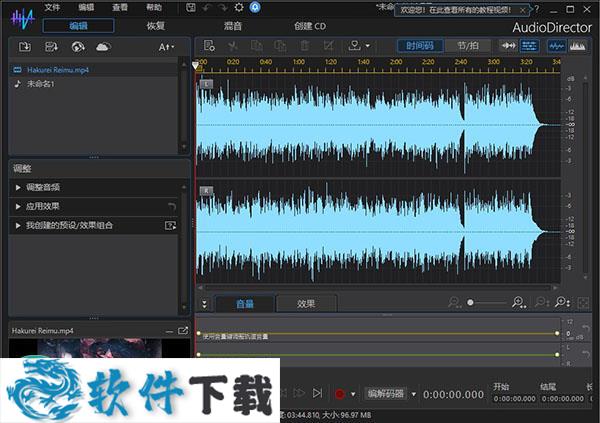Screen dimensions: 600x423
Task: Open the A↑ sort options dropdown
Action: tap(166, 47)
